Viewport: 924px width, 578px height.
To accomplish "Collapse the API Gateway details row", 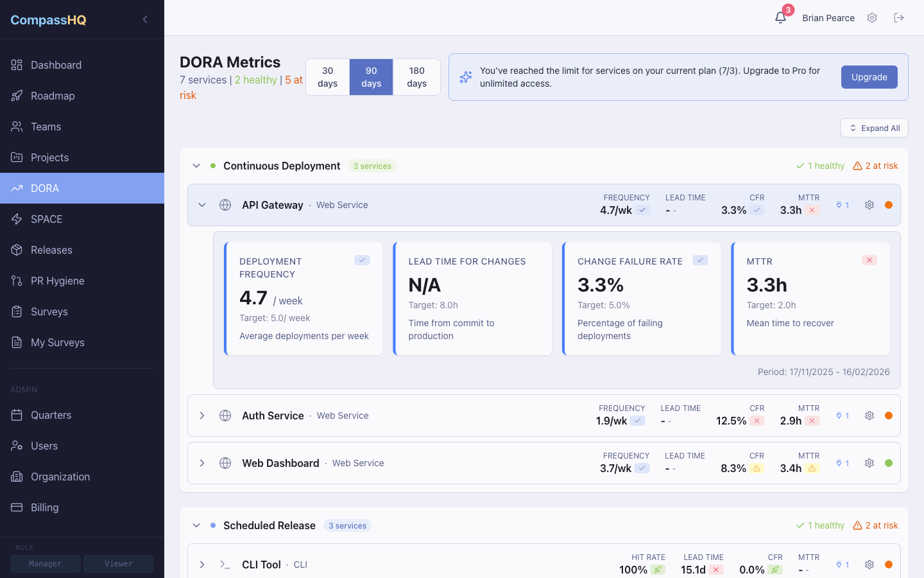I will [202, 204].
